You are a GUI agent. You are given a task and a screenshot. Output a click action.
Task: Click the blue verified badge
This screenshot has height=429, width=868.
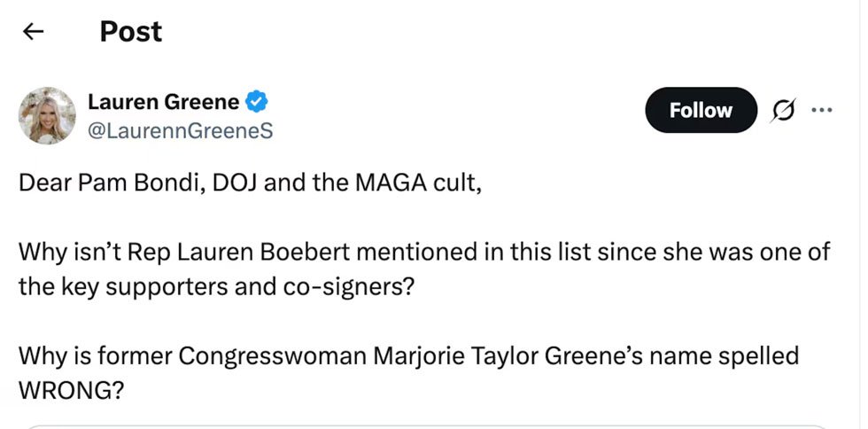(257, 103)
